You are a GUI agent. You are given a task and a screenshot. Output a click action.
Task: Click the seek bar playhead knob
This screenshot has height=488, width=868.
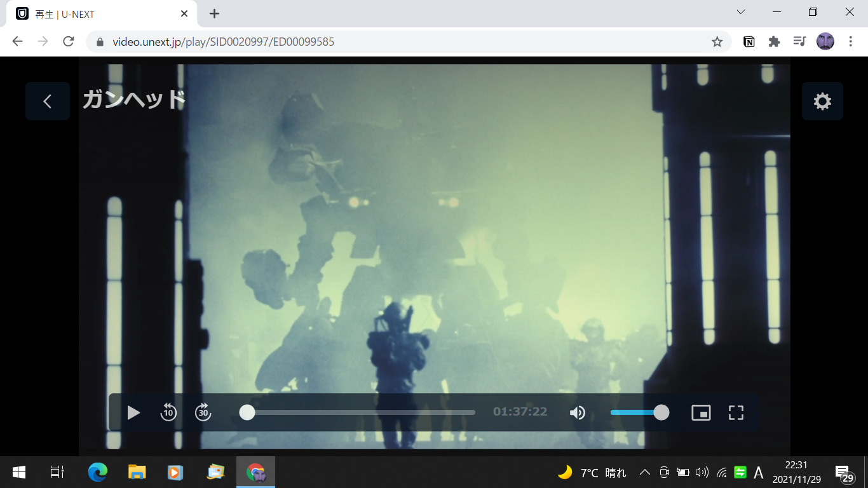tap(247, 412)
